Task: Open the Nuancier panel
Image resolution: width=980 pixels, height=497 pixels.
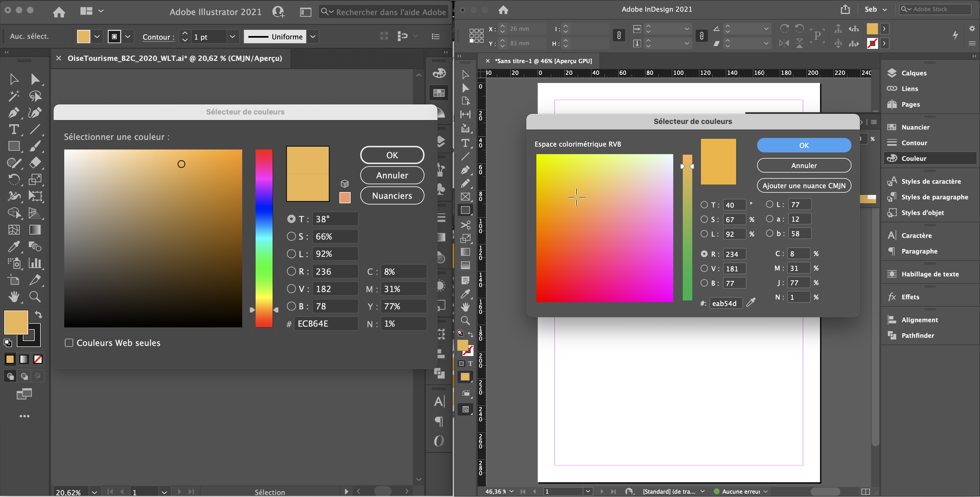Action: pyautogui.click(x=915, y=127)
